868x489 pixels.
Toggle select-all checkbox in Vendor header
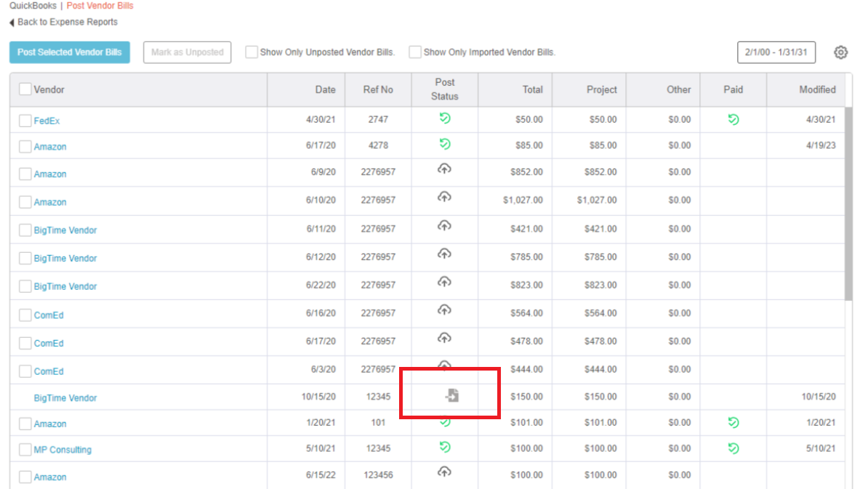25,89
